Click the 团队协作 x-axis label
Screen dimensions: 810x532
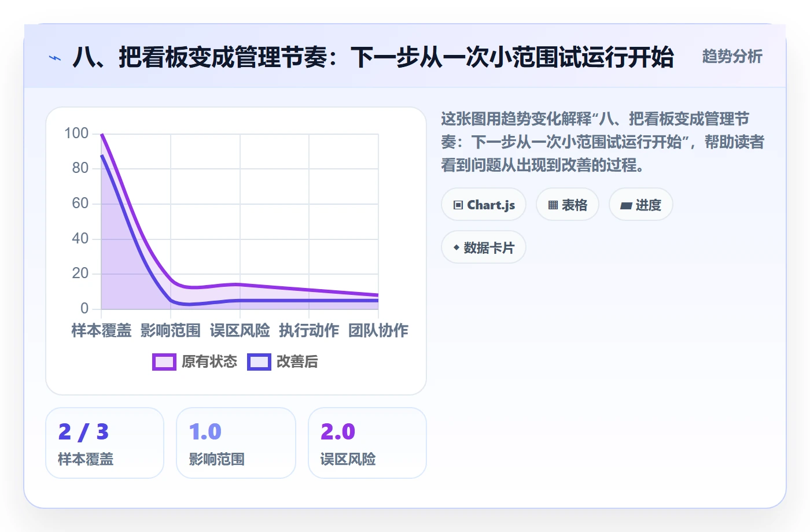378,331
